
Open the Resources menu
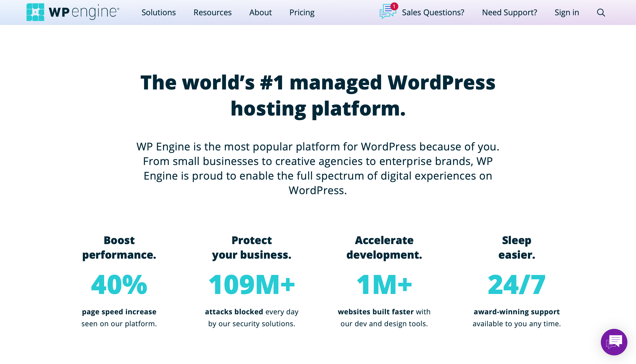pyautogui.click(x=213, y=13)
